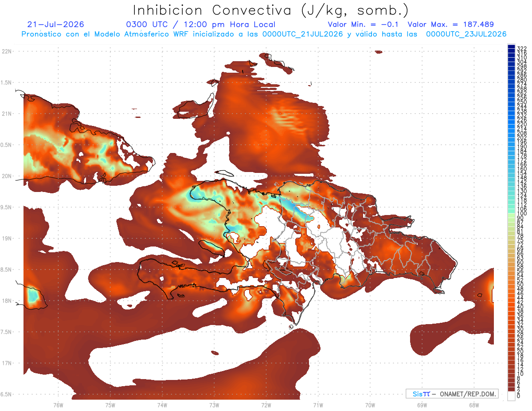Viewport: 532px width, 411px height.
Task: Click the '20N' latitude label
Action: click(x=7, y=176)
